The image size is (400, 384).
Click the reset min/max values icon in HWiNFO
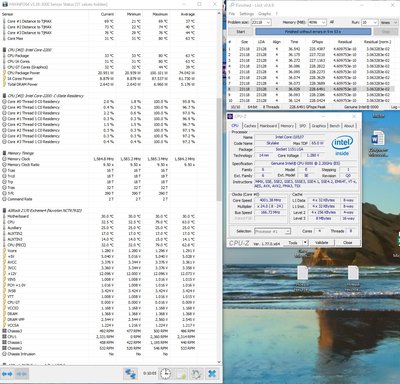pos(196,374)
